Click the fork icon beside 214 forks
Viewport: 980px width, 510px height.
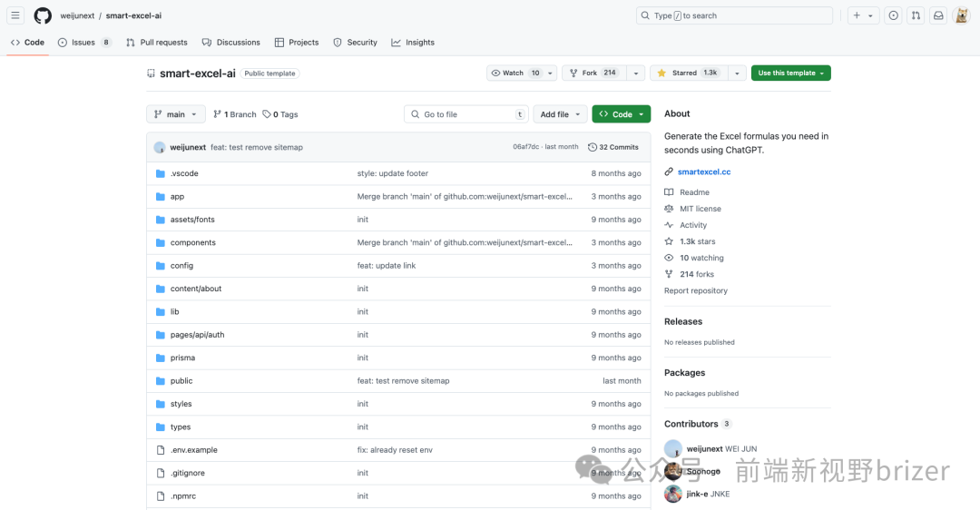[x=669, y=274]
